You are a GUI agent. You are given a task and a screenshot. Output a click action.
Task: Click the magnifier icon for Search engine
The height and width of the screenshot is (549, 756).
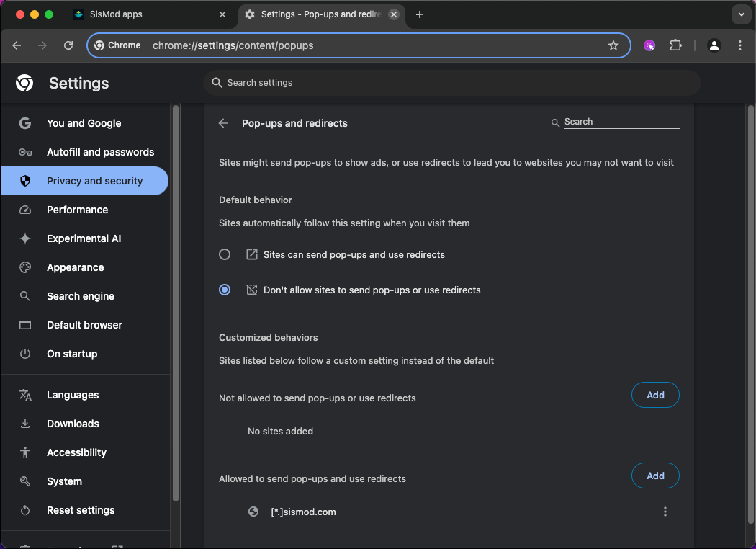[x=25, y=296]
